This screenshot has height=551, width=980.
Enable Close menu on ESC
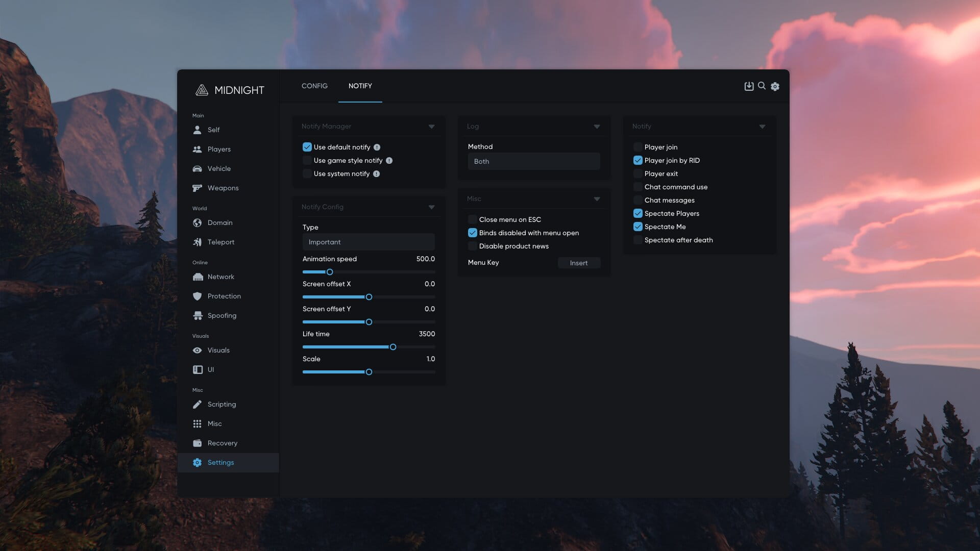point(472,220)
